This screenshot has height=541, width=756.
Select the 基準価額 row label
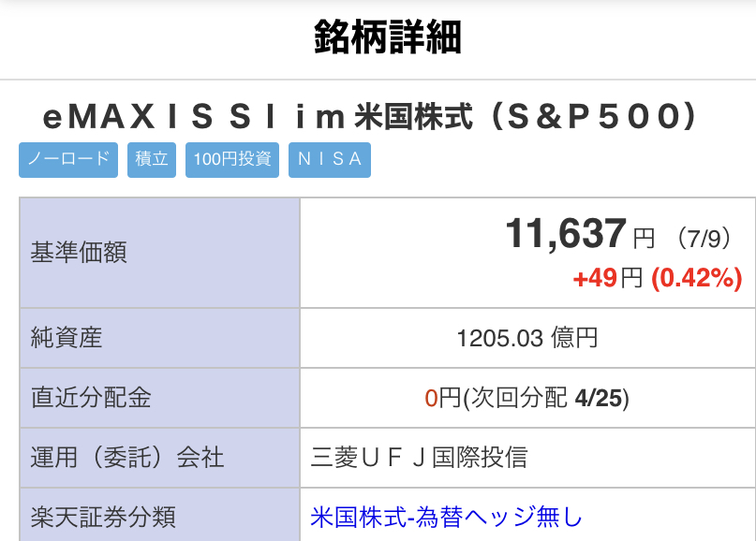79,252
